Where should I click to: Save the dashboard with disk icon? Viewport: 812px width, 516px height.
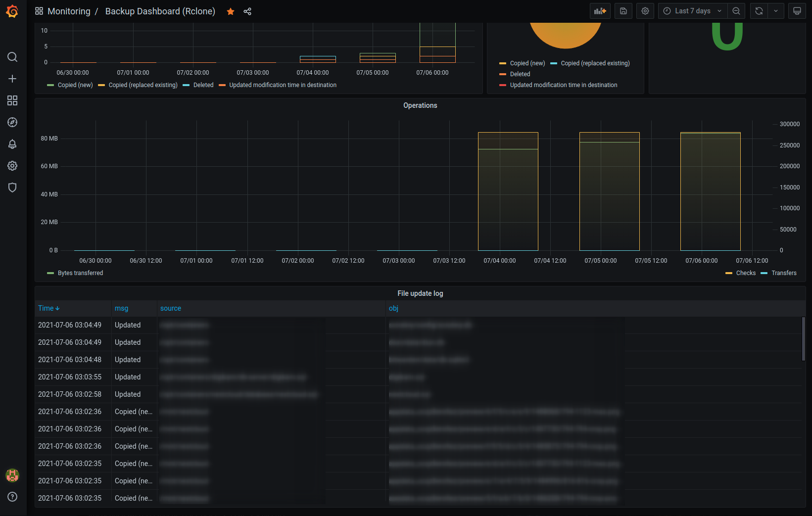tap(623, 11)
